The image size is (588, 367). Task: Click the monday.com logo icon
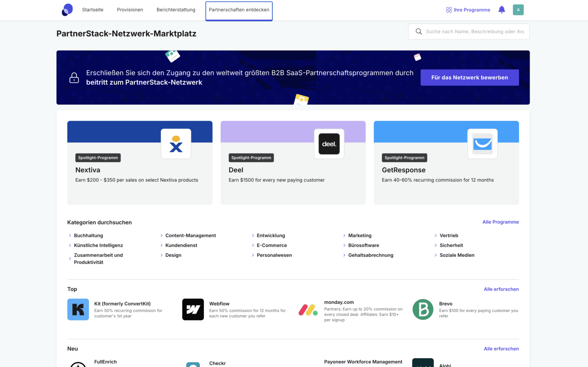coord(308,310)
